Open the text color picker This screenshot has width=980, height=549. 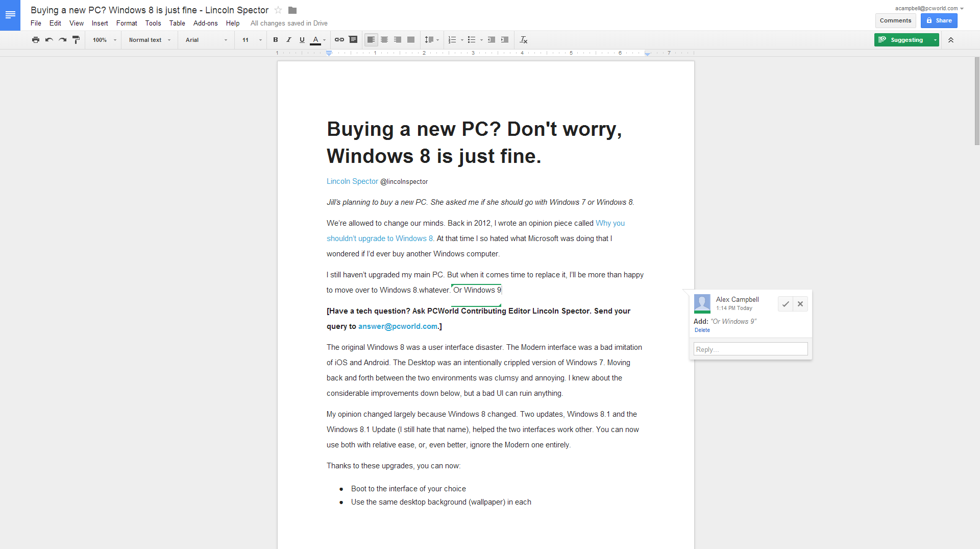point(318,40)
